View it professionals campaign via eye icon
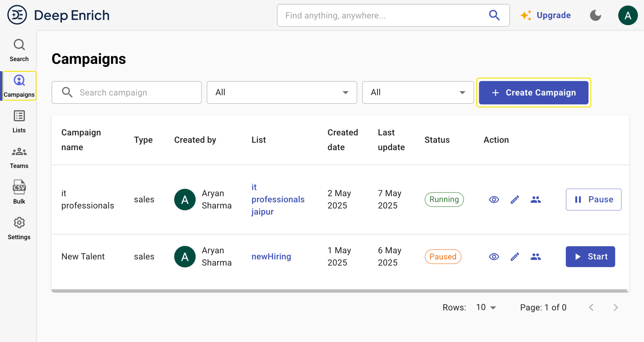The image size is (644, 342). click(x=494, y=199)
